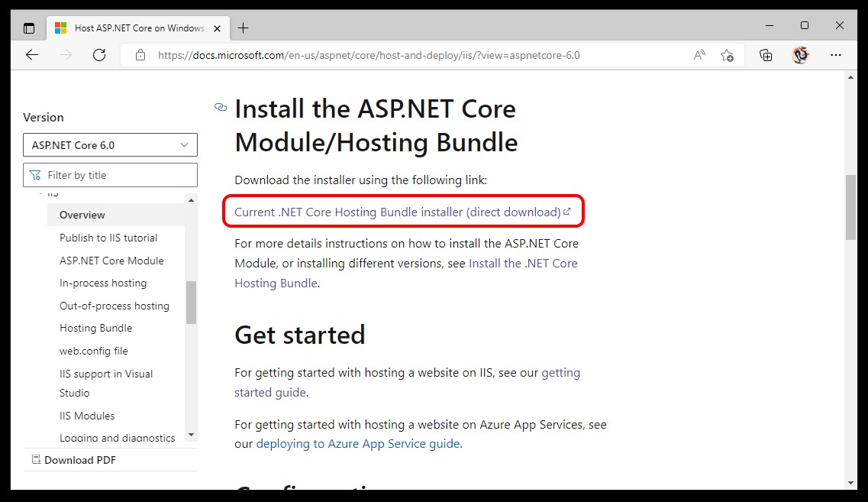Close the Host ASP.NET Core tab
868x502 pixels.
pyautogui.click(x=218, y=28)
